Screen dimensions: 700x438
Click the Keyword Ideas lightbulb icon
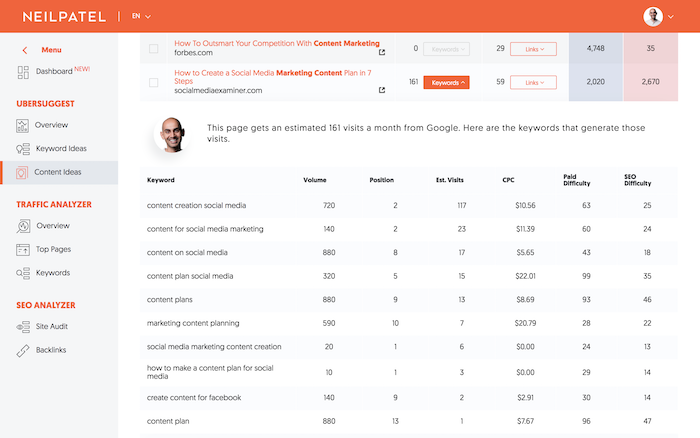pos(23,149)
